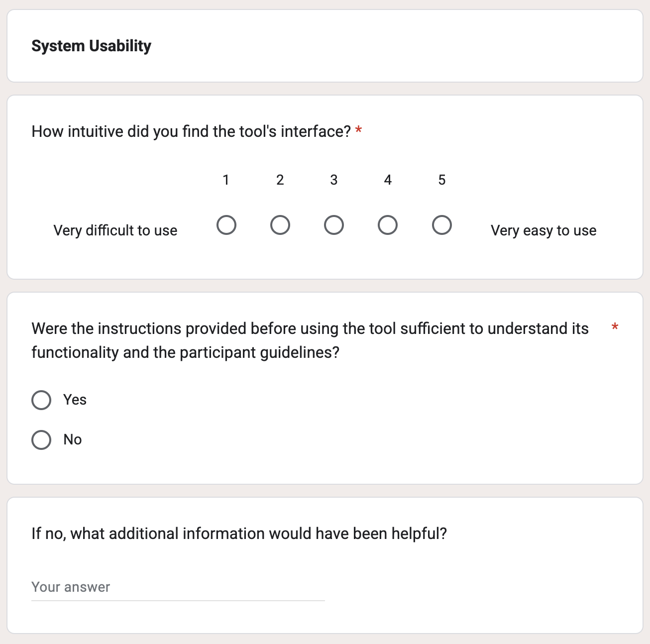Select the Yes radio circle for instructions question
The image size is (650, 644).
(41, 400)
